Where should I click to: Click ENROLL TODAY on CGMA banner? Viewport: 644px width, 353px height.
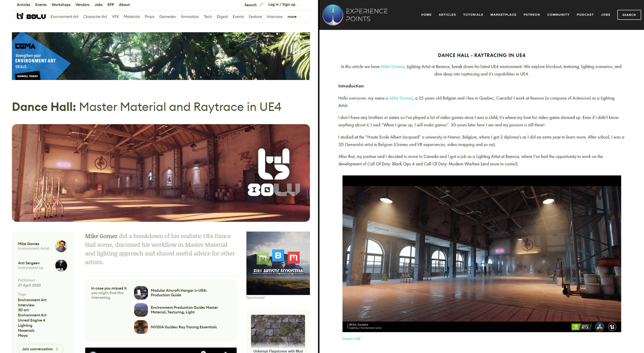[27, 76]
